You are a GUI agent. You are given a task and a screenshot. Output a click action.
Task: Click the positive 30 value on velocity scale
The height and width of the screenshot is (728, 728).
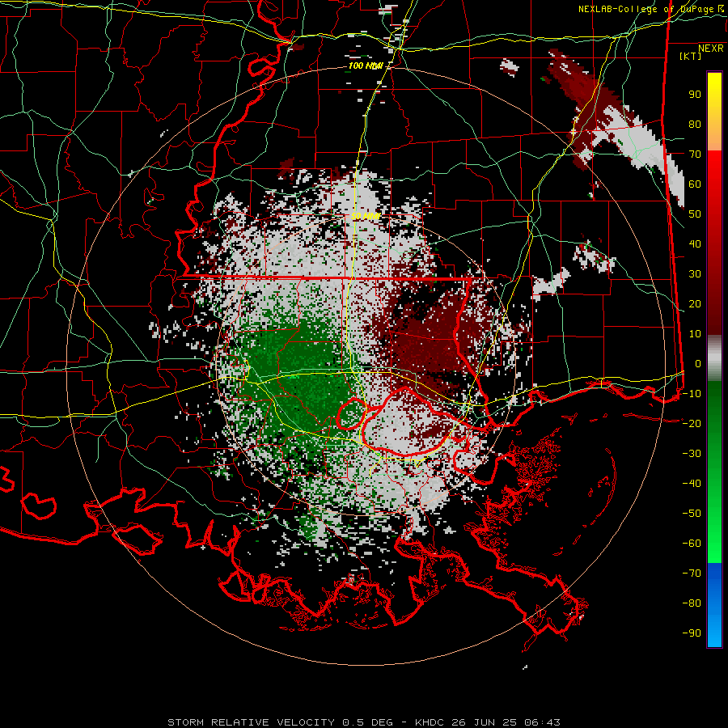[x=695, y=274]
